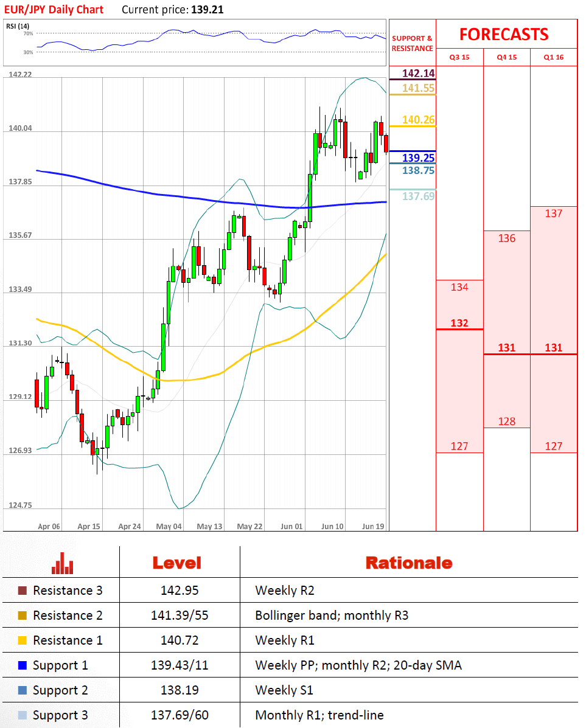
Task: Click the Support 3 light blue swatch
Action: [x=23, y=715]
